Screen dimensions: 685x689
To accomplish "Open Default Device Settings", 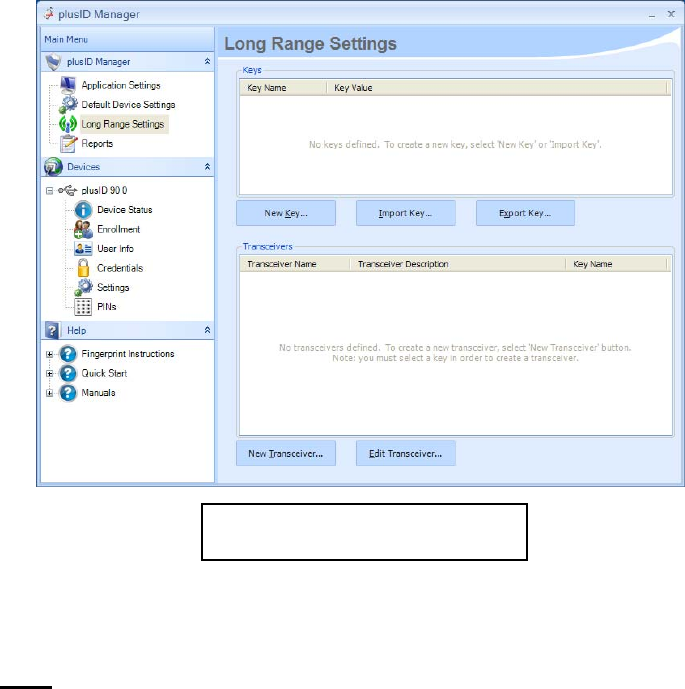I will click(128, 105).
